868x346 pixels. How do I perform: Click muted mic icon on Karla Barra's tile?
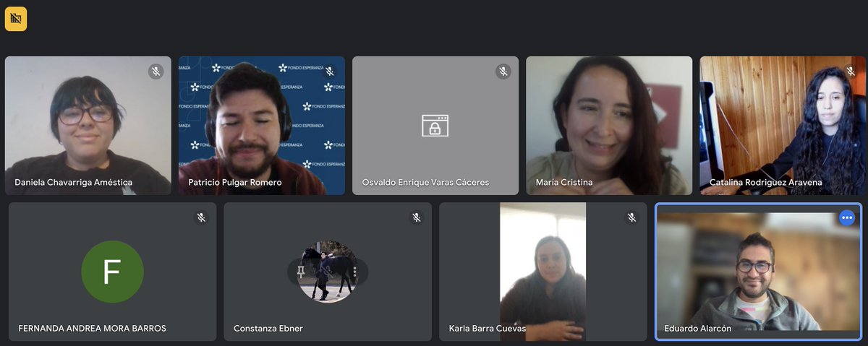click(x=631, y=217)
